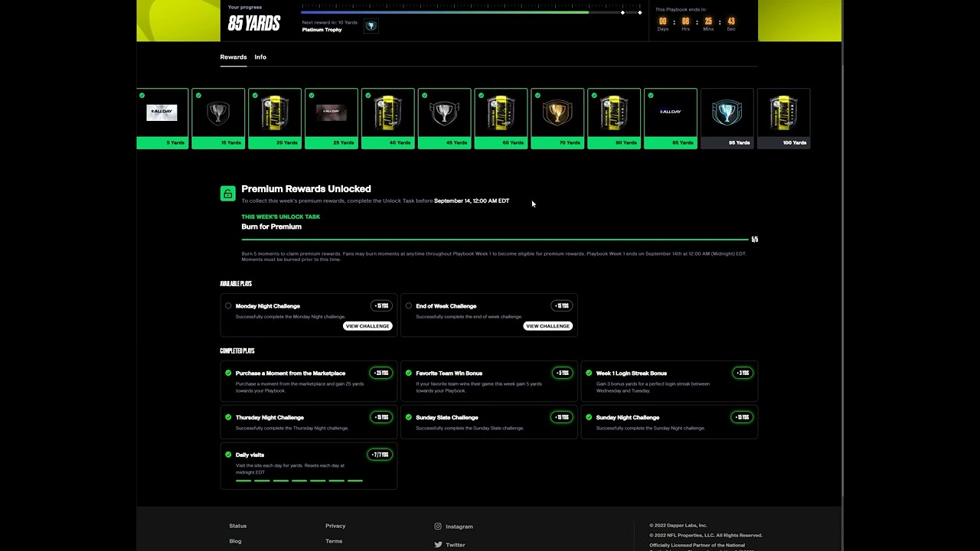This screenshot has width=980, height=551.
Task: Click the Daily visits segmented progress bar
Action: (299, 481)
